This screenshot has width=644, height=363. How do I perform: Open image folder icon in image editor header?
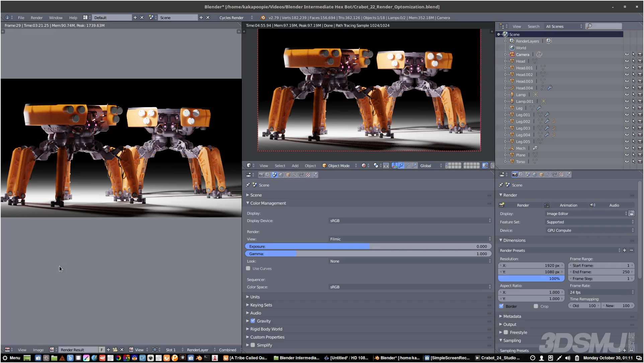click(x=115, y=350)
